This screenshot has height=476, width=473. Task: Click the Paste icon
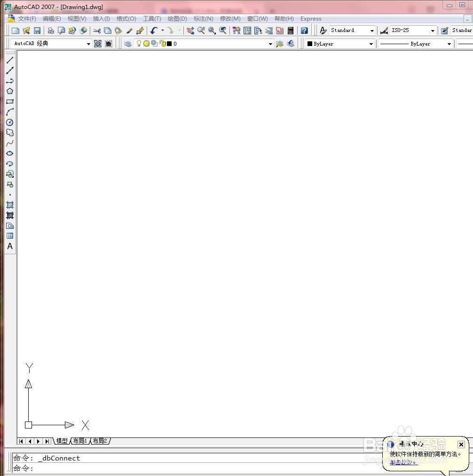pos(118,31)
